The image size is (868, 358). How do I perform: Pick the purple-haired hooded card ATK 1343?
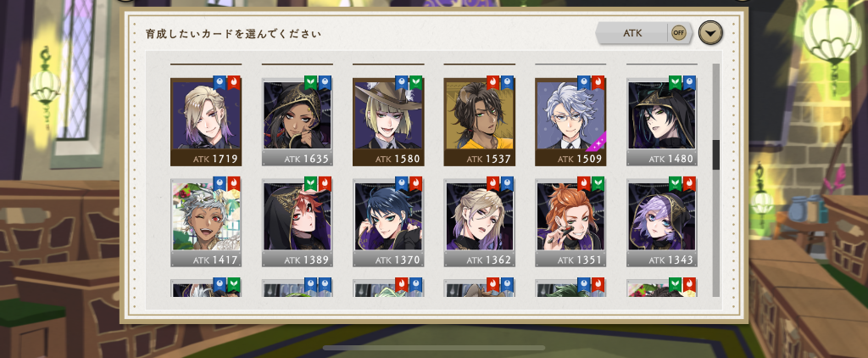(x=661, y=223)
